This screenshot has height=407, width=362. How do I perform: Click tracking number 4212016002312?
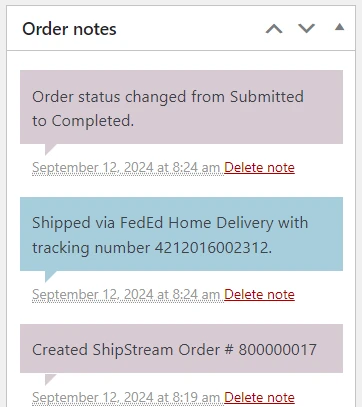tap(213, 248)
